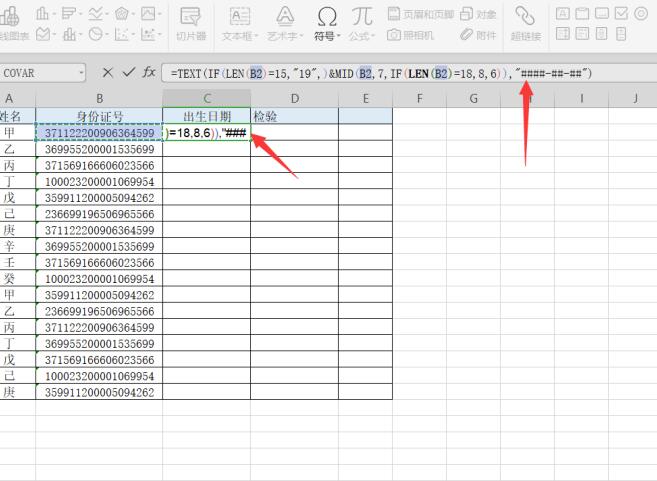Click the 切片器 slicer icon
This screenshot has width=657, height=481.
(190, 17)
